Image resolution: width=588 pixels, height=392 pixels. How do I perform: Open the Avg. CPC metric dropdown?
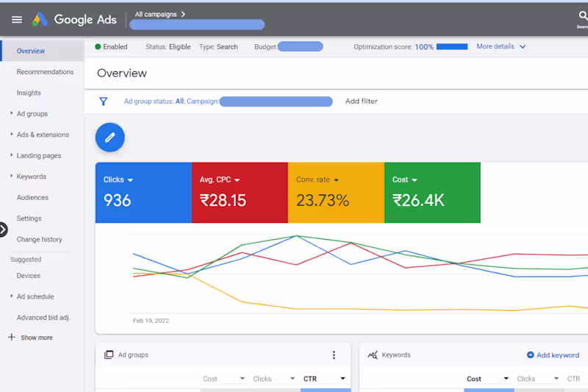(237, 180)
